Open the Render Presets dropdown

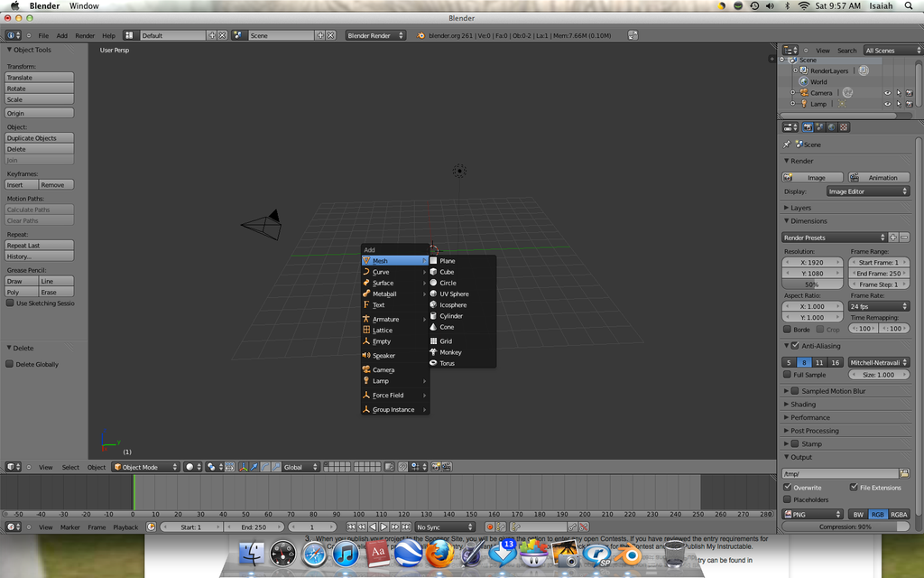tap(834, 238)
